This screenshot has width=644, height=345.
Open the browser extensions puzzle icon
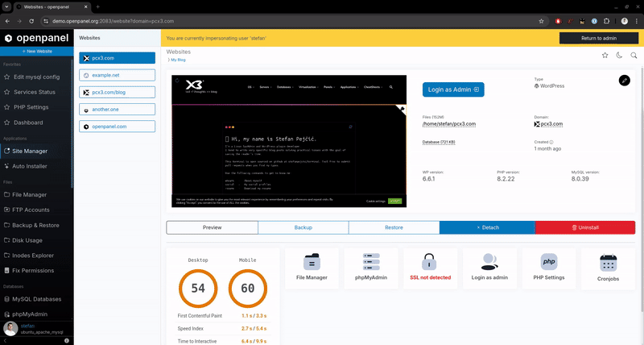pos(607,21)
